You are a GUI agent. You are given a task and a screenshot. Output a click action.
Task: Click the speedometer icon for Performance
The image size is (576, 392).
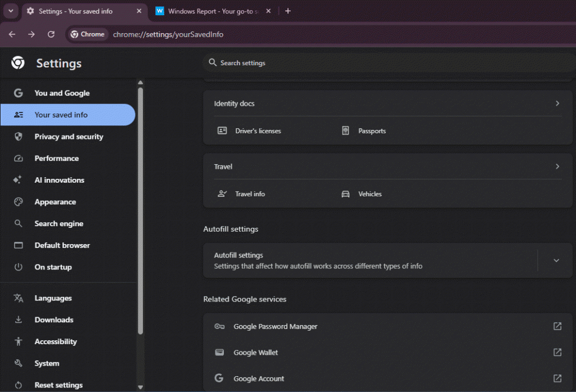tap(19, 159)
